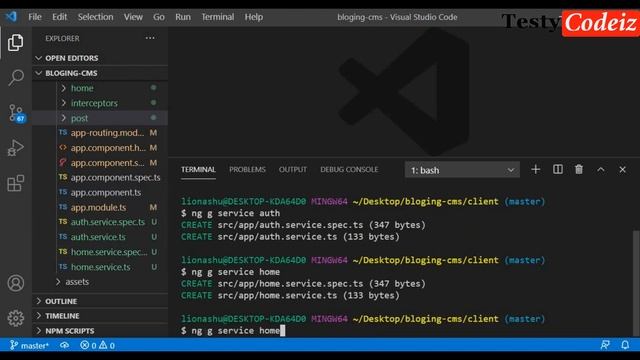
Task: Open the Manage gear icon
Action: 16,318
